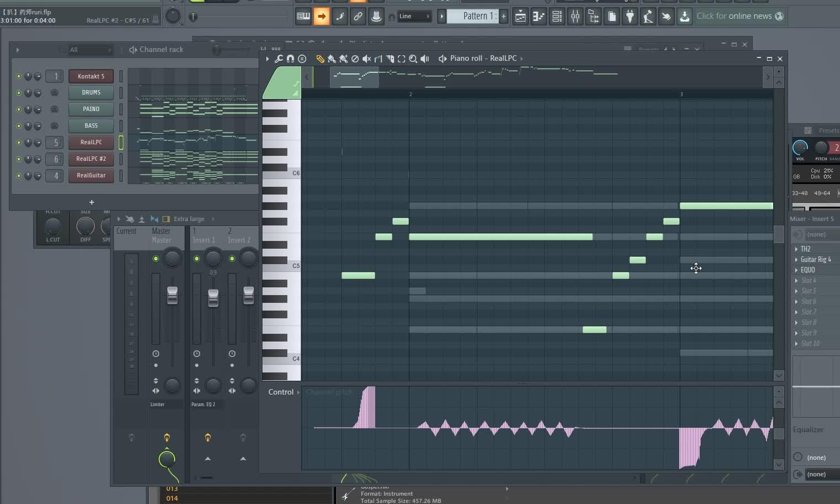
Task: Select the DRUMS channel button
Action: point(91,93)
